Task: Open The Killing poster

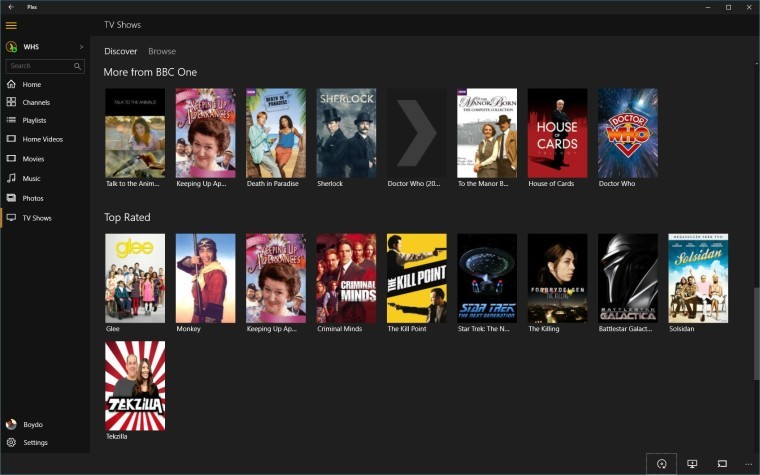Action: [557, 278]
